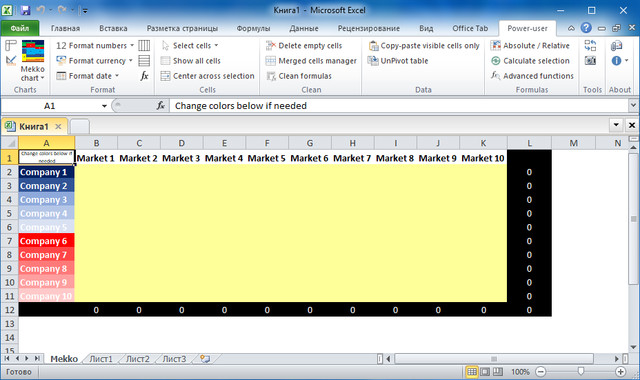Switch to Главная ribbon tab

coord(65,28)
